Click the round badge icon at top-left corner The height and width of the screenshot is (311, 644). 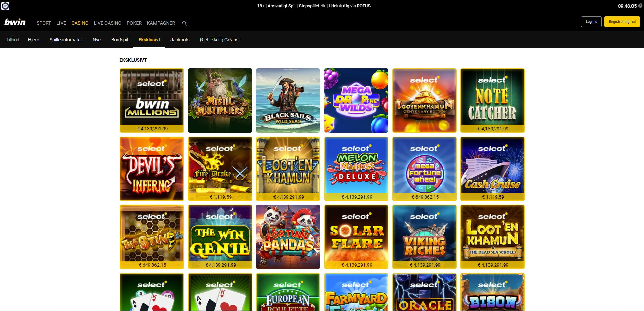coord(5,6)
